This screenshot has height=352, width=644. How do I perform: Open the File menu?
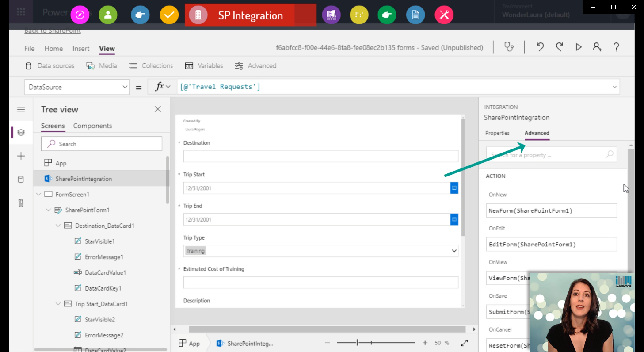pos(29,49)
